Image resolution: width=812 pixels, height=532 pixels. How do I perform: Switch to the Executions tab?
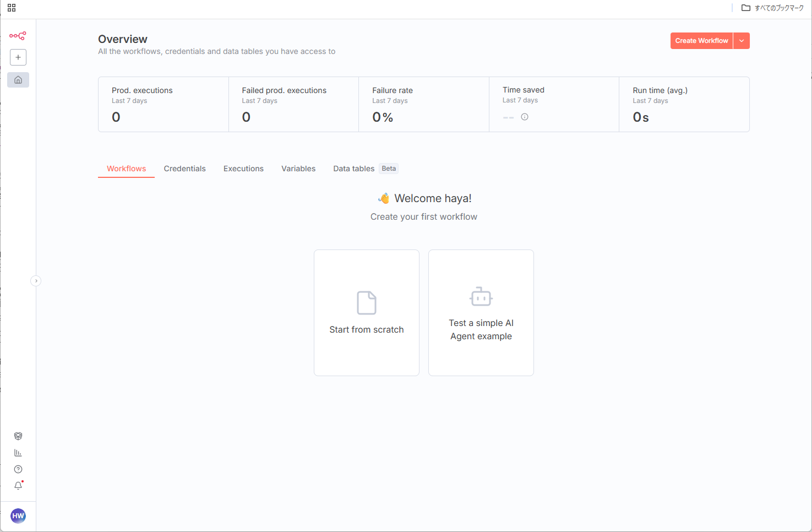tap(243, 169)
